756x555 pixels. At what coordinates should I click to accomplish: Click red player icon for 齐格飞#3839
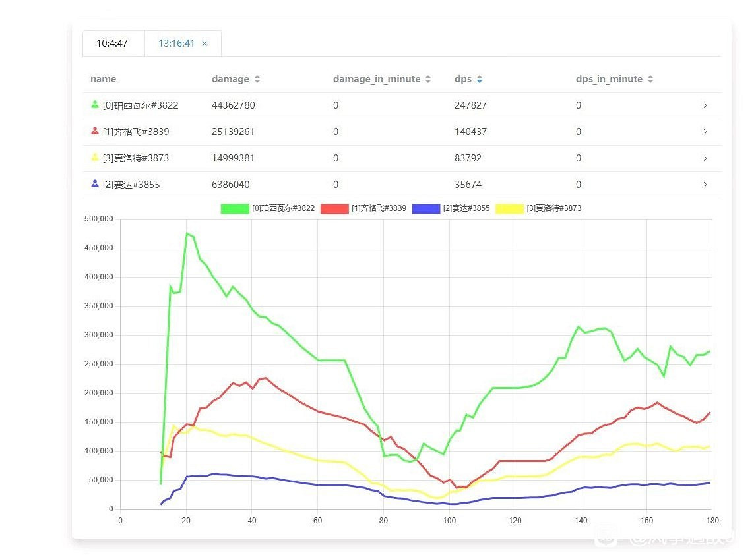point(95,131)
